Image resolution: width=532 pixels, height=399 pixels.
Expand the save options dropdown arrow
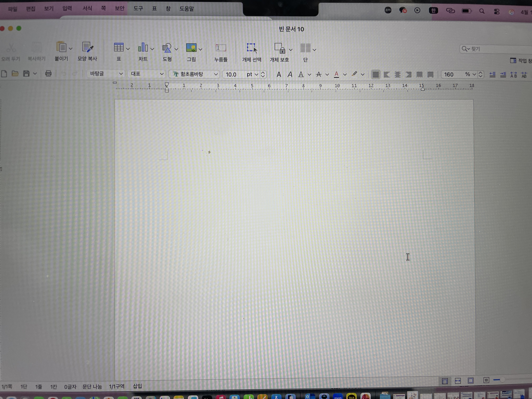(35, 73)
